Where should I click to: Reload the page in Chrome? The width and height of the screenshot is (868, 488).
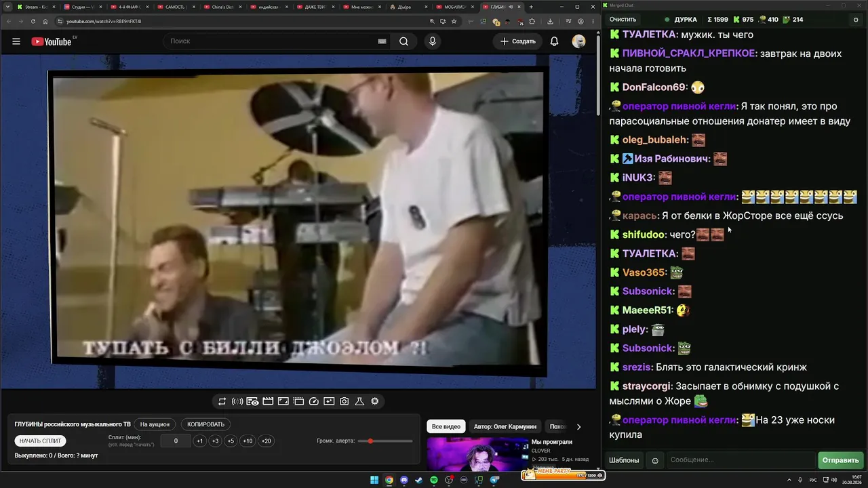tap(33, 21)
